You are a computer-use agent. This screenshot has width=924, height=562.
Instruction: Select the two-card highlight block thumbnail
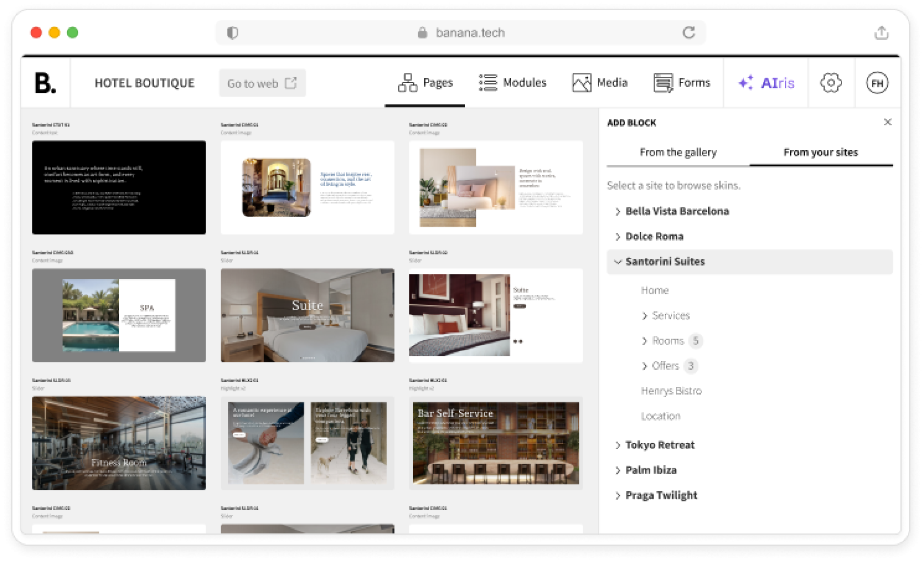tap(307, 443)
